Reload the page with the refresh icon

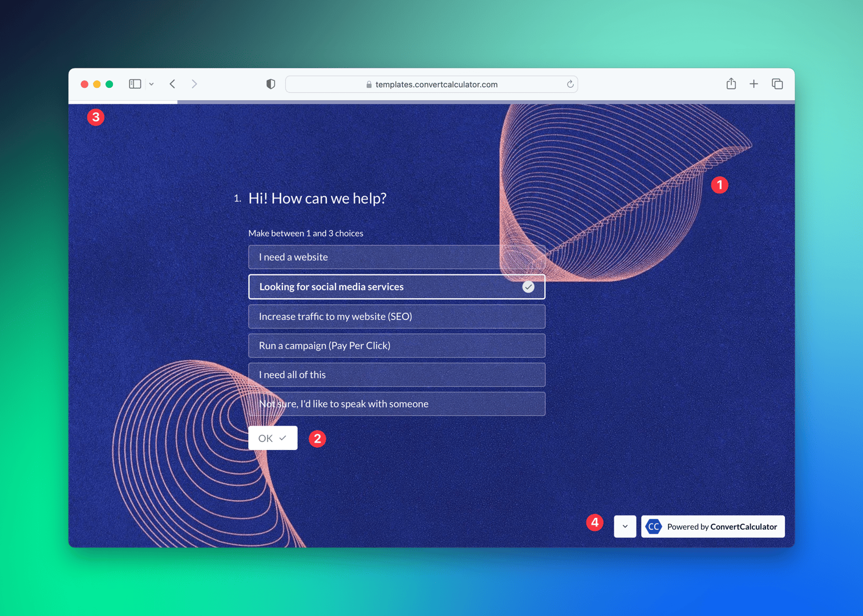point(570,84)
